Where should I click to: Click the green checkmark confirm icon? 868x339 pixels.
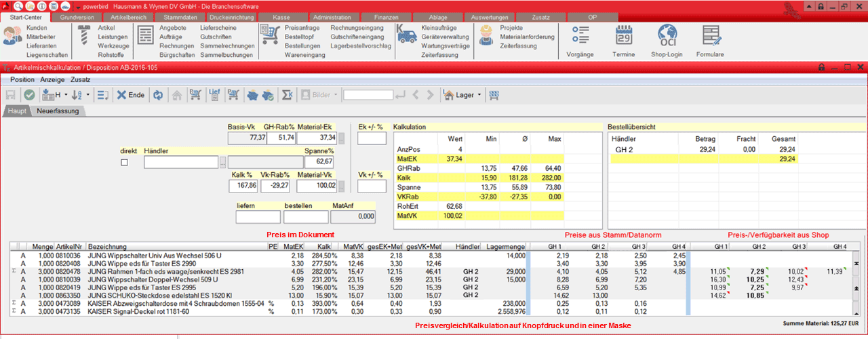(29, 95)
